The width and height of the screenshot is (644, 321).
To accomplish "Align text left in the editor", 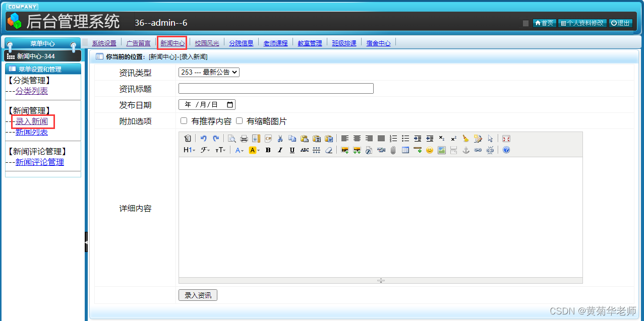I will (x=345, y=139).
